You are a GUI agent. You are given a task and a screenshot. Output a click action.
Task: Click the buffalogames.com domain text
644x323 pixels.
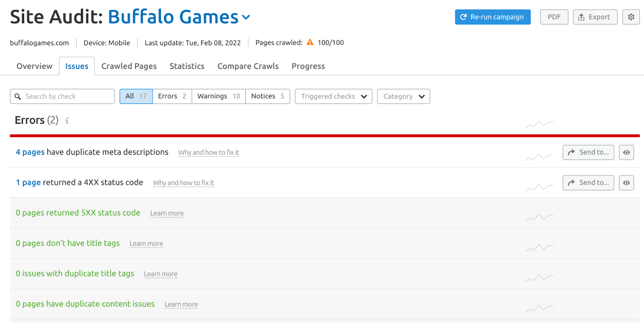point(39,43)
